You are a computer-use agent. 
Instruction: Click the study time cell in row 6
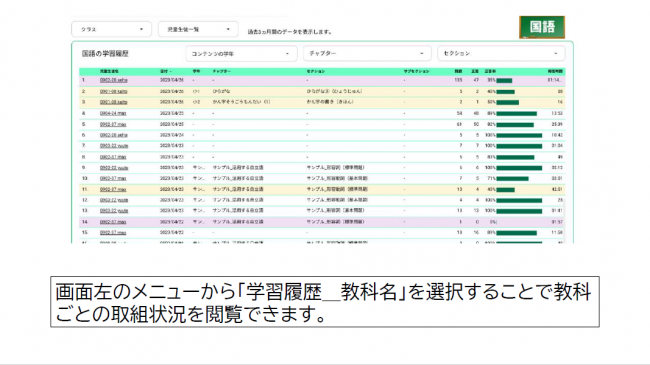point(557,135)
